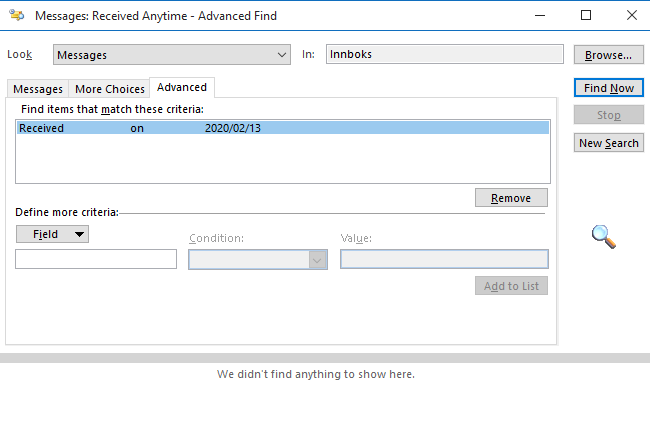Viewport: 650px width, 430px height.
Task: Minimize the Advanced Find window
Action: tap(540, 16)
